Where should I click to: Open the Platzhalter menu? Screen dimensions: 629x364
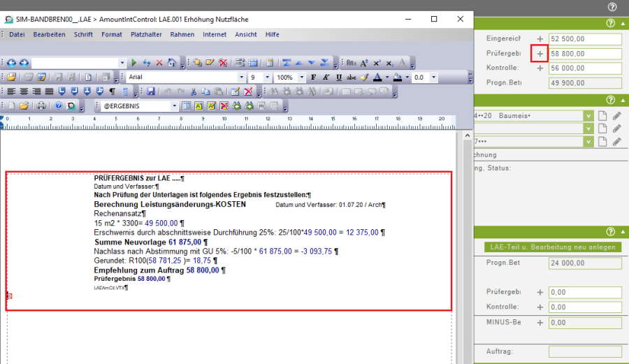click(146, 34)
